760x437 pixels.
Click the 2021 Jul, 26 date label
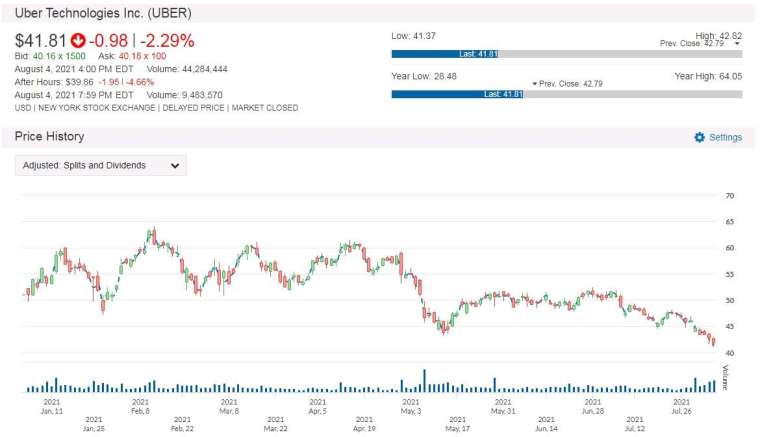pyautogui.click(x=681, y=406)
